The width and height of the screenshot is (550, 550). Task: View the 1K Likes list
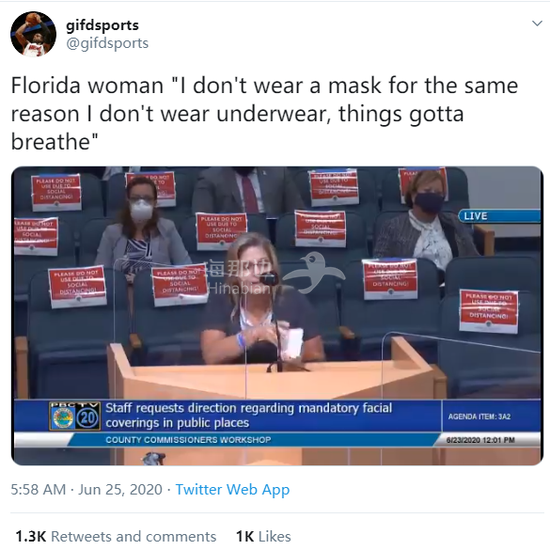(x=263, y=536)
